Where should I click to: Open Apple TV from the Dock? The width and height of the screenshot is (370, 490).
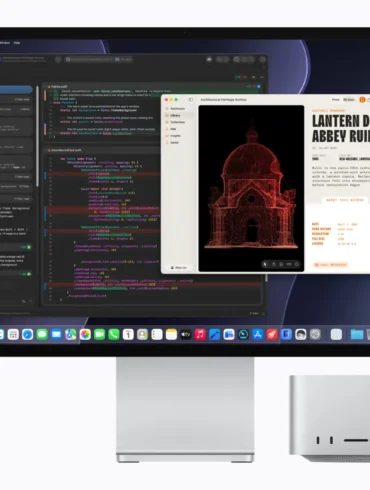[186, 334]
